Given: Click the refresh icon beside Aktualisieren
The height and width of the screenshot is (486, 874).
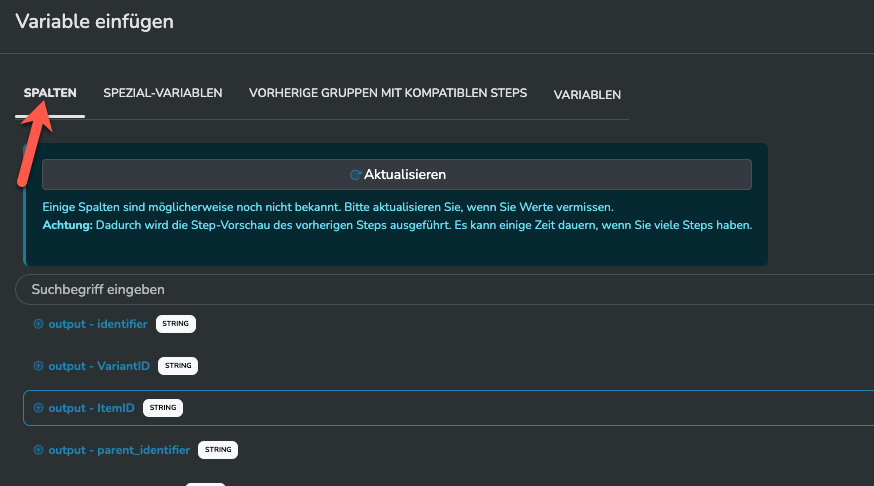Looking at the screenshot, I should click(355, 174).
